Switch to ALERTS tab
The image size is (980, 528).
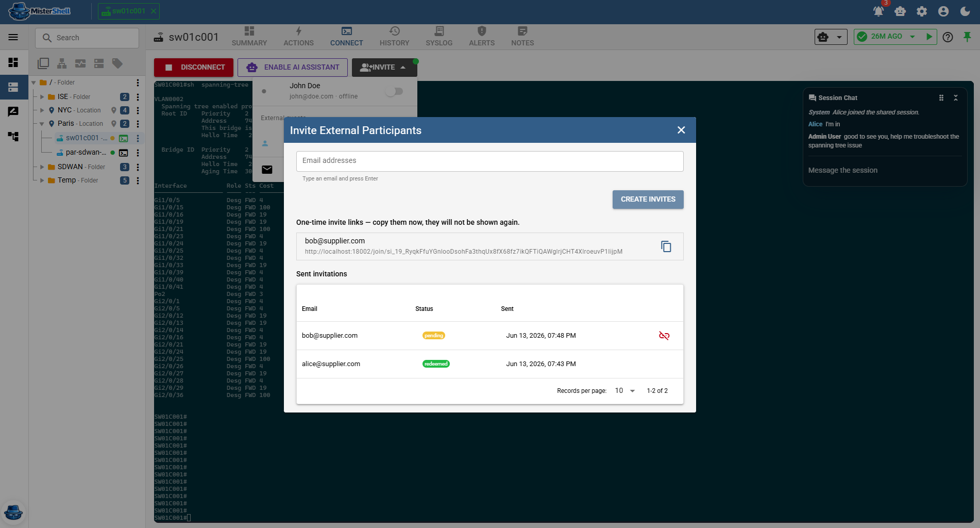coord(482,37)
